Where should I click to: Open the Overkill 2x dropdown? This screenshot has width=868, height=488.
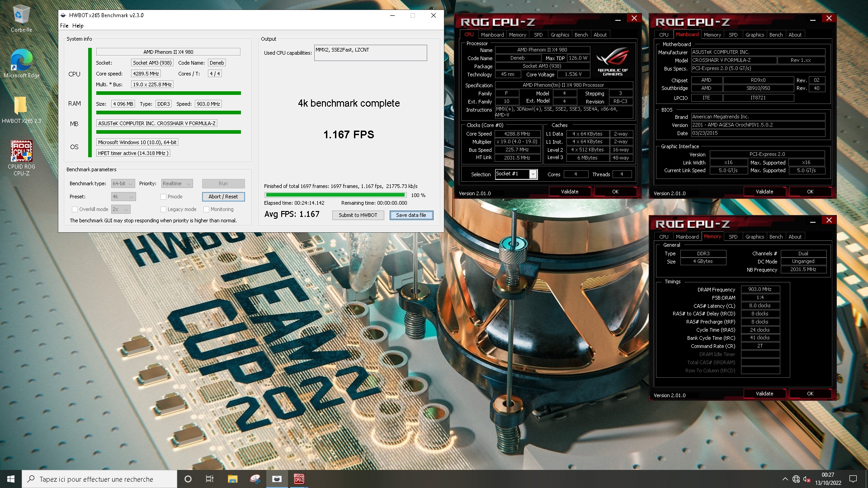pyautogui.click(x=121, y=209)
